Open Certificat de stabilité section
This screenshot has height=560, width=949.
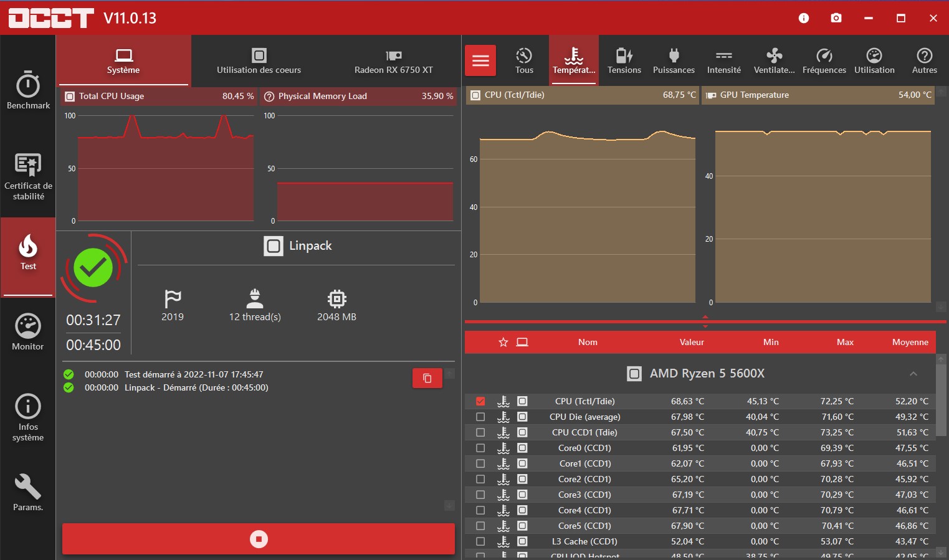pyautogui.click(x=28, y=177)
